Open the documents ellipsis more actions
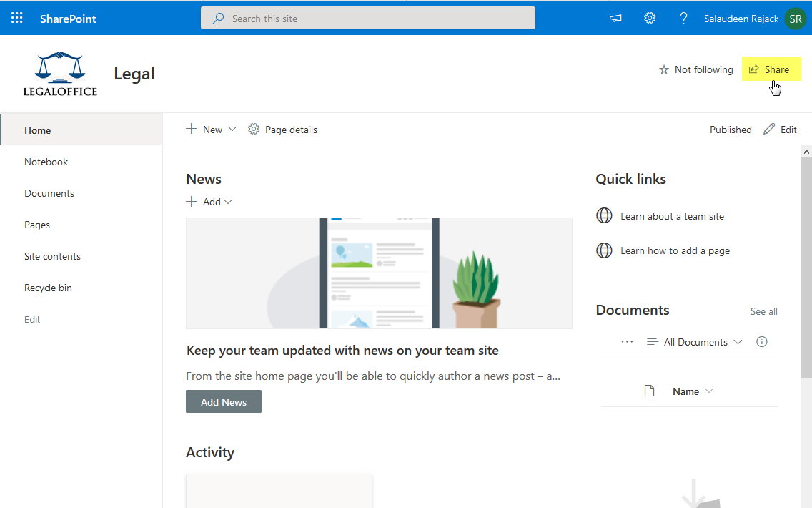This screenshot has width=812, height=508. [627, 341]
